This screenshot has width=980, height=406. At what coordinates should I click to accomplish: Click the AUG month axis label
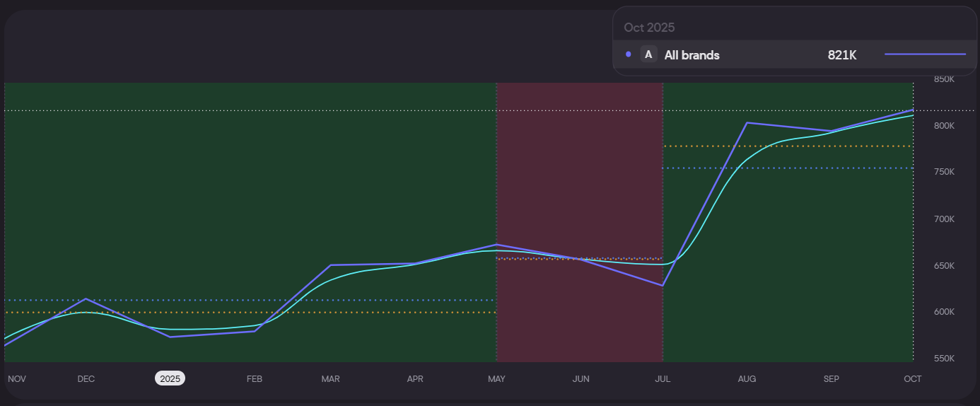click(747, 379)
